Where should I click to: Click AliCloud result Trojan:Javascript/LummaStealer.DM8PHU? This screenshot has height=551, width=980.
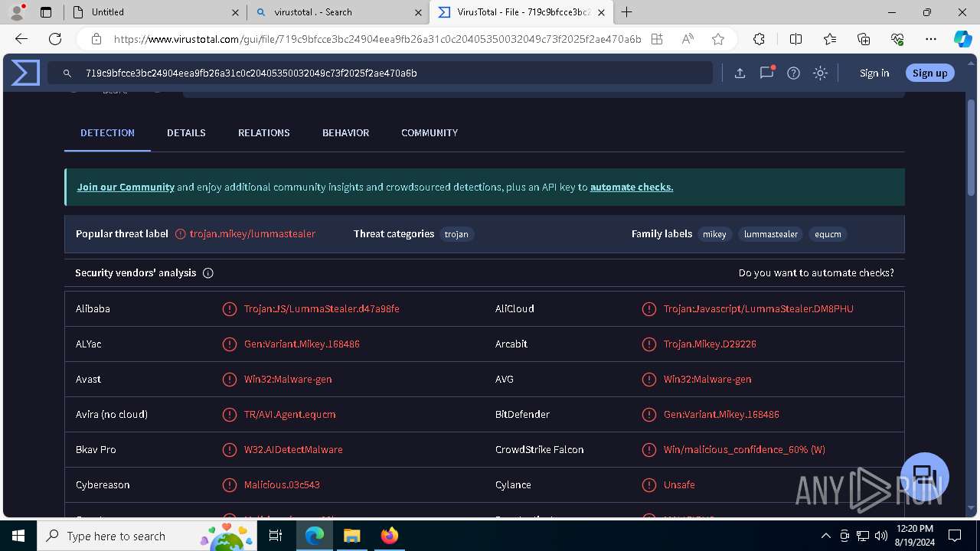[758, 309]
